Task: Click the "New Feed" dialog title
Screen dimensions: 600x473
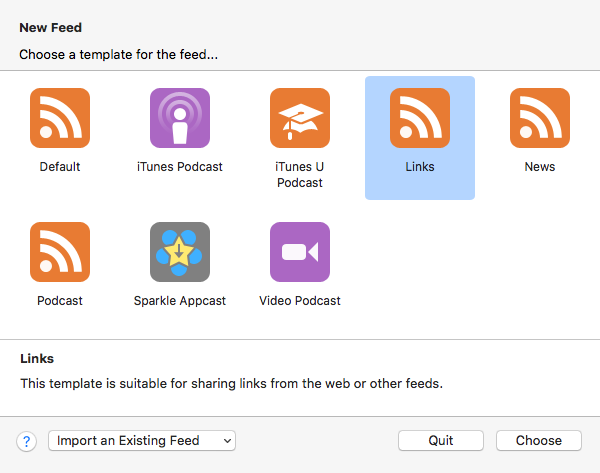Action: coord(51,28)
